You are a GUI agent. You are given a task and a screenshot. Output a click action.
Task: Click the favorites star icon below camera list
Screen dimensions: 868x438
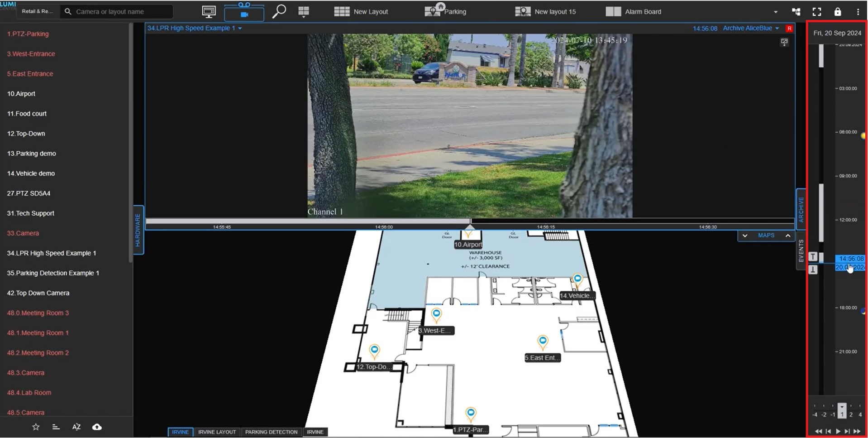(36, 427)
